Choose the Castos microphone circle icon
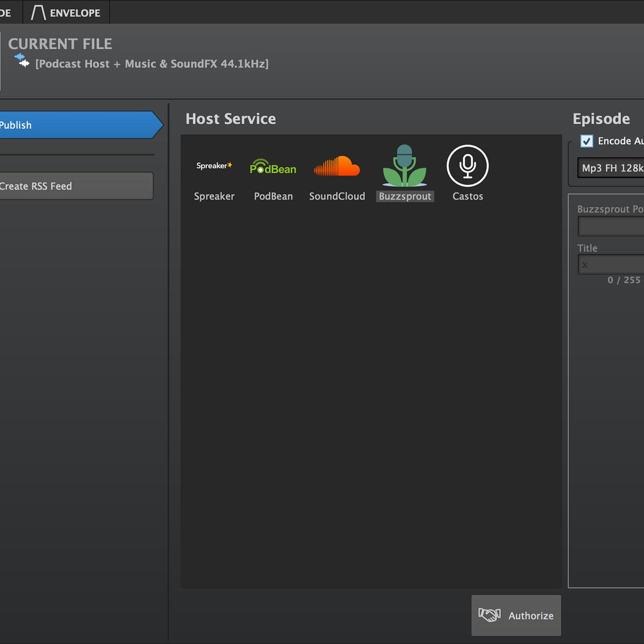The image size is (644, 644). click(x=467, y=166)
